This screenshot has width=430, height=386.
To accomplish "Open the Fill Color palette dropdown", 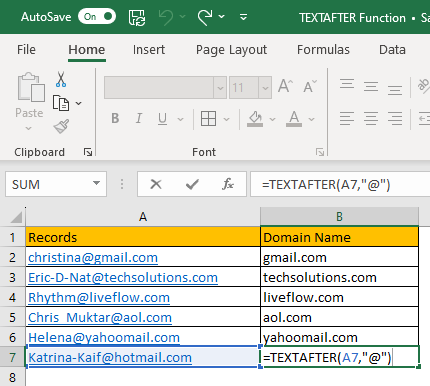I will [272, 119].
